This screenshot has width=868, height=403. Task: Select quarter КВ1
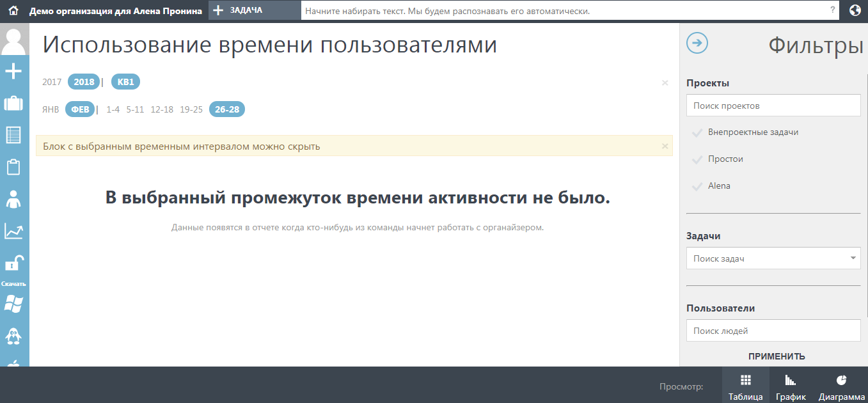(126, 82)
